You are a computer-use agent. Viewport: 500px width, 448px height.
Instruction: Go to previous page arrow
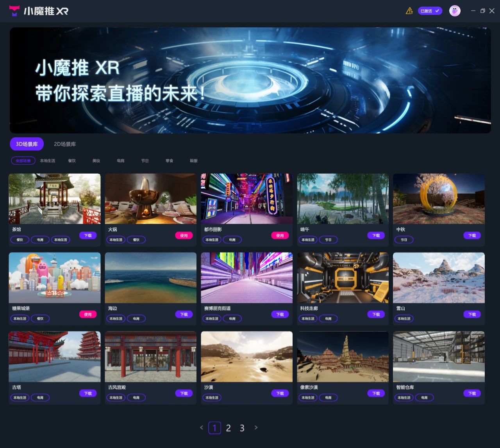click(202, 428)
